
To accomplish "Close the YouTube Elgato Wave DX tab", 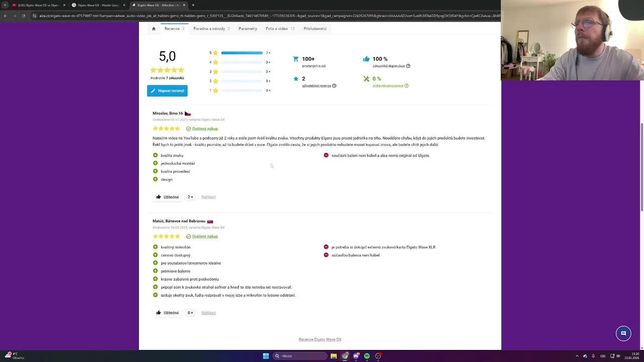I will tap(64, 5).
